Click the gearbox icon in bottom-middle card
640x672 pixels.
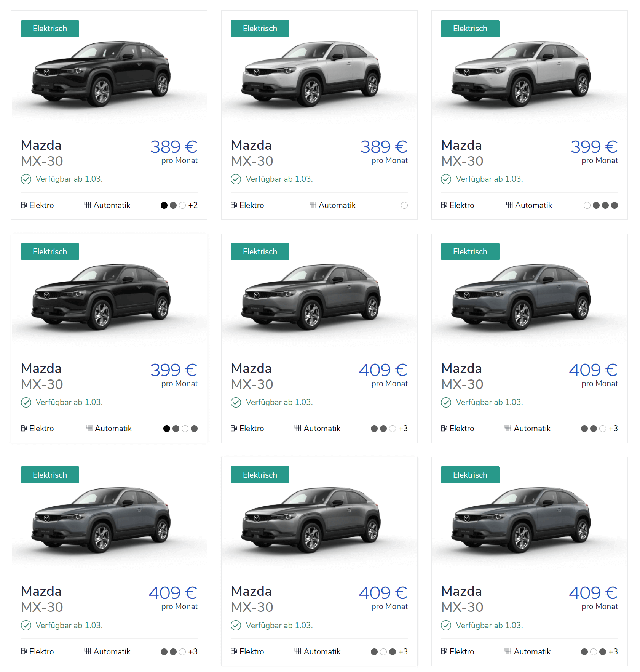(x=298, y=651)
